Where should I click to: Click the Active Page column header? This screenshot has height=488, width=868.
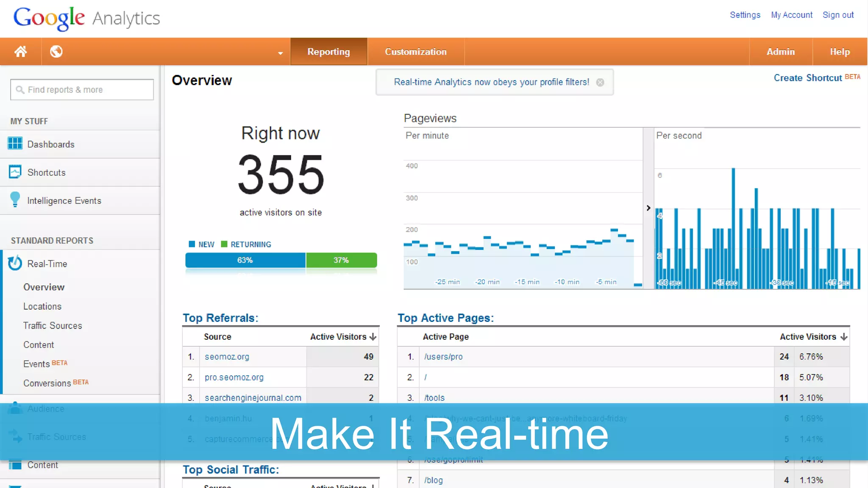[446, 337]
